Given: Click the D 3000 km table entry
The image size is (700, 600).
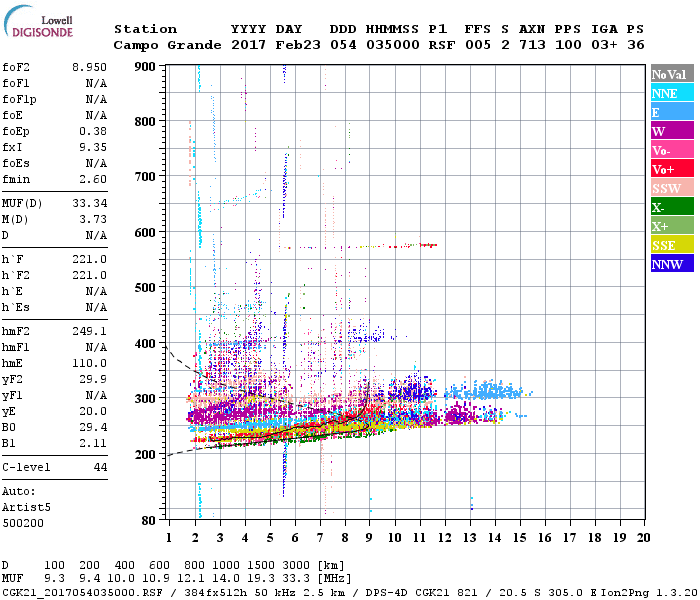Looking at the screenshot, I should click(x=296, y=565).
